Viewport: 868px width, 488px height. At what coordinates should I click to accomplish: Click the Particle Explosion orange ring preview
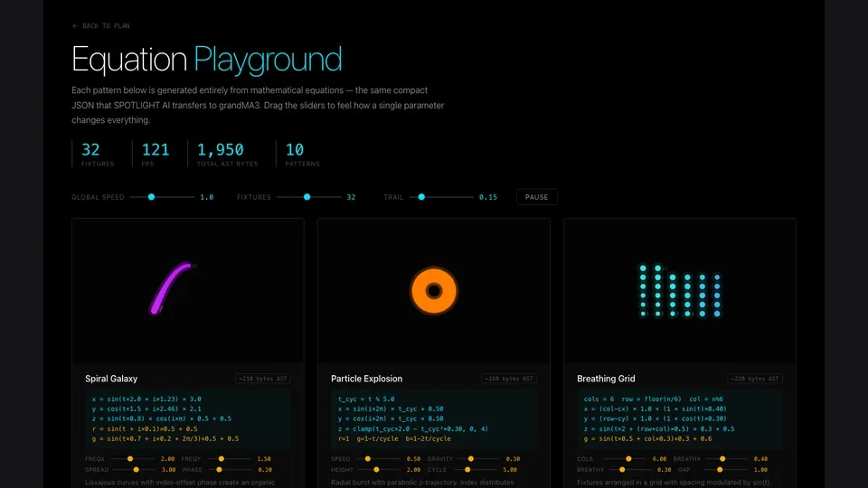click(434, 291)
